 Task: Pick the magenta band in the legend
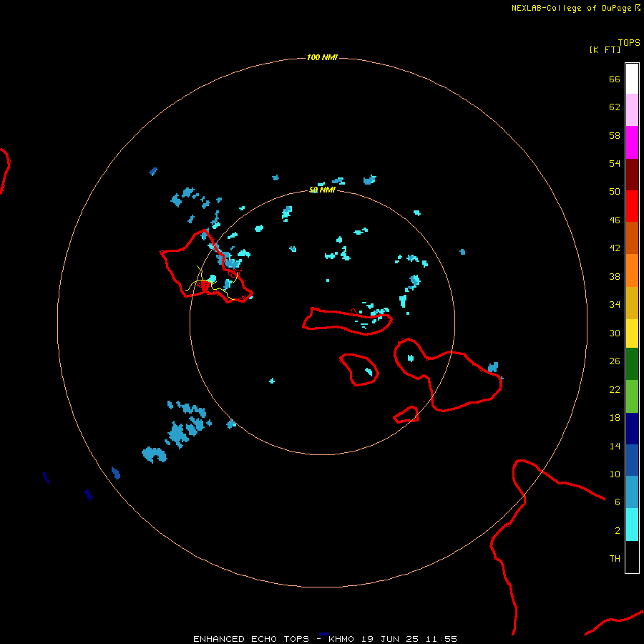tap(632, 142)
